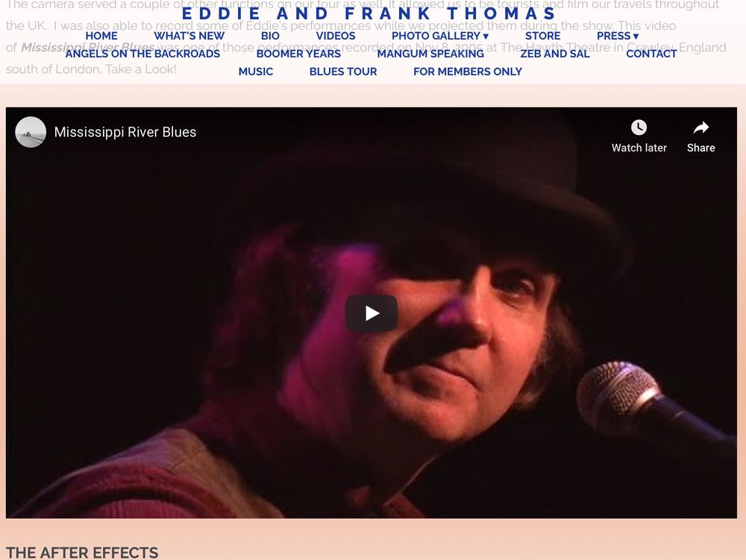Image resolution: width=746 pixels, height=560 pixels.
Task: Open the Zeb and Sal page
Action: click(555, 54)
